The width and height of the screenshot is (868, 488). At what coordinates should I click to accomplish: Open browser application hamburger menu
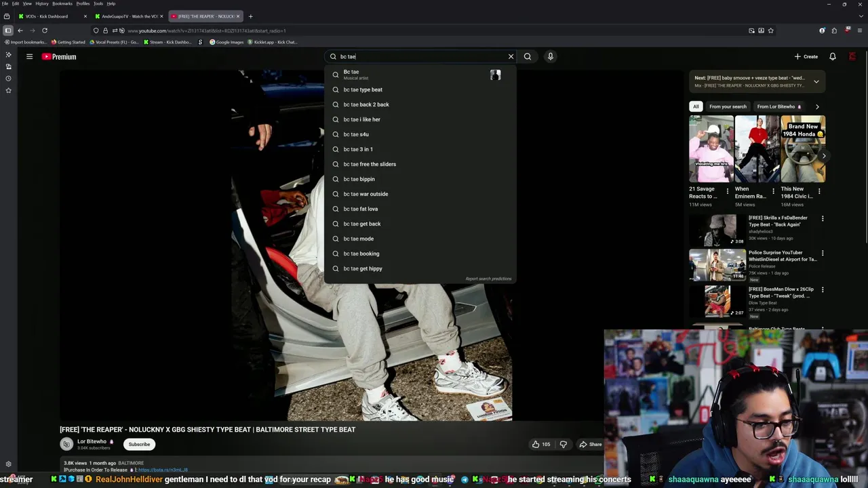tap(859, 30)
